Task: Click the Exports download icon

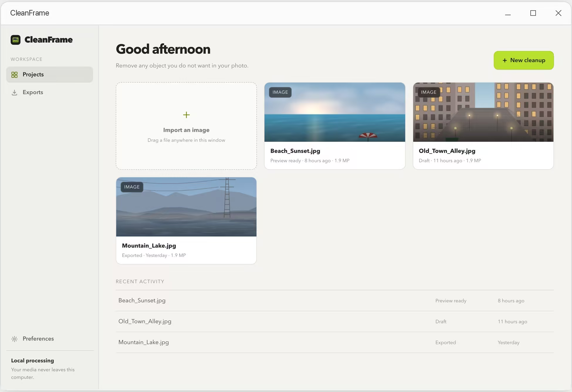Action: 14,93
